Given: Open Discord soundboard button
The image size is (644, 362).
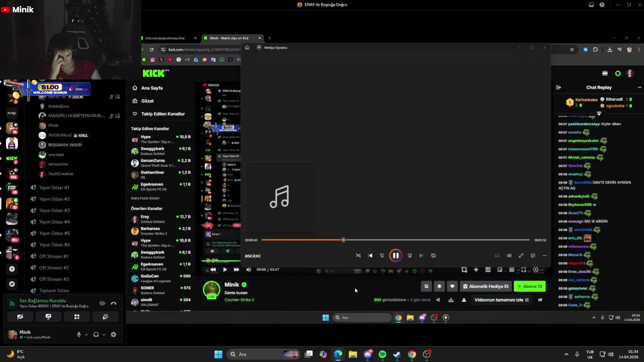Looking at the screenshot, I should point(105,317).
